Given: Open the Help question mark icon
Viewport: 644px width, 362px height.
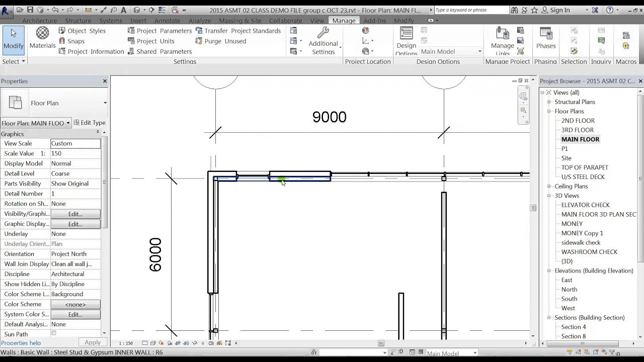Looking at the screenshot, I should 610,10.
